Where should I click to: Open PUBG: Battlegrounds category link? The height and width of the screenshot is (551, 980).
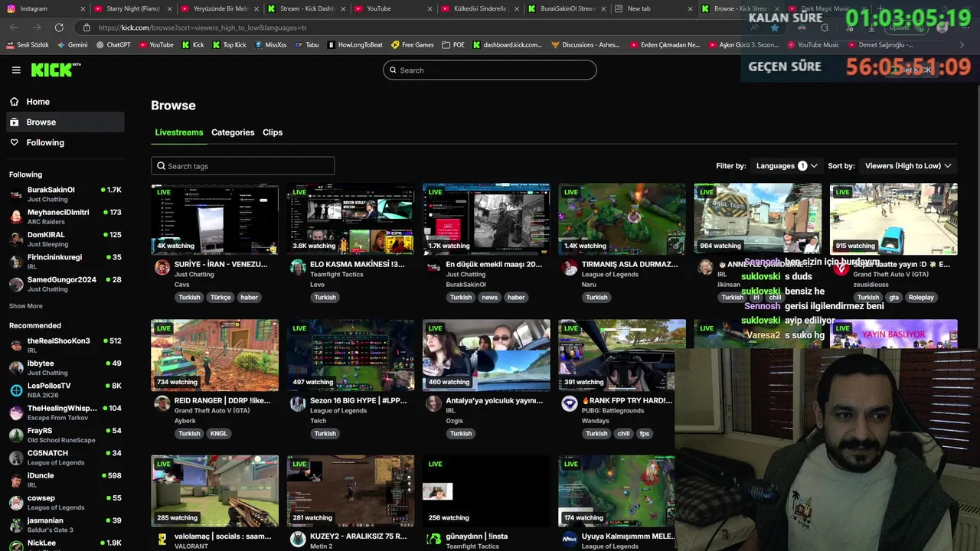click(612, 410)
